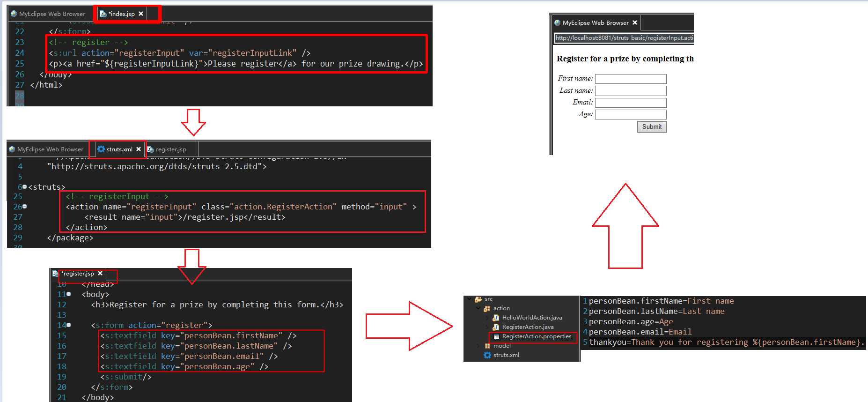
Task: Click the Age input field
Action: coord(631,114)
